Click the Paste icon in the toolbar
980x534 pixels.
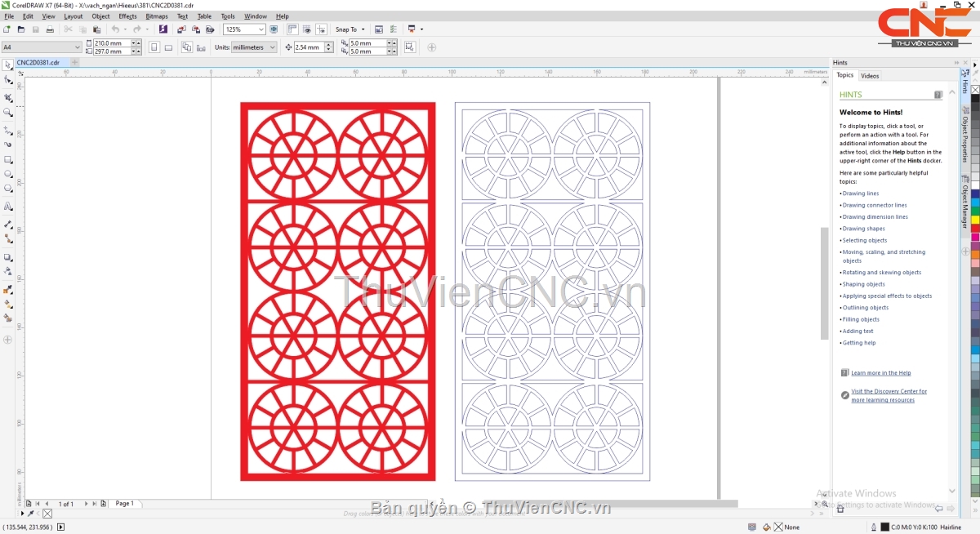click(x=96, y=29)
